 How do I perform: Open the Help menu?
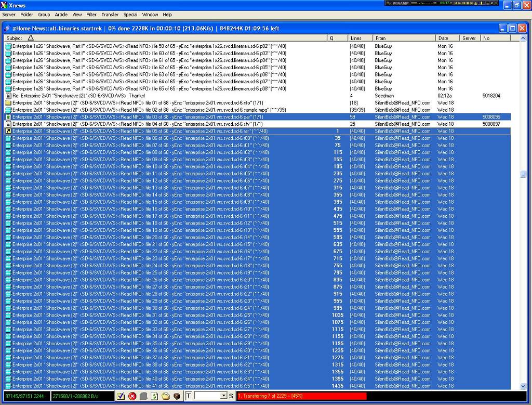point(167,15)
